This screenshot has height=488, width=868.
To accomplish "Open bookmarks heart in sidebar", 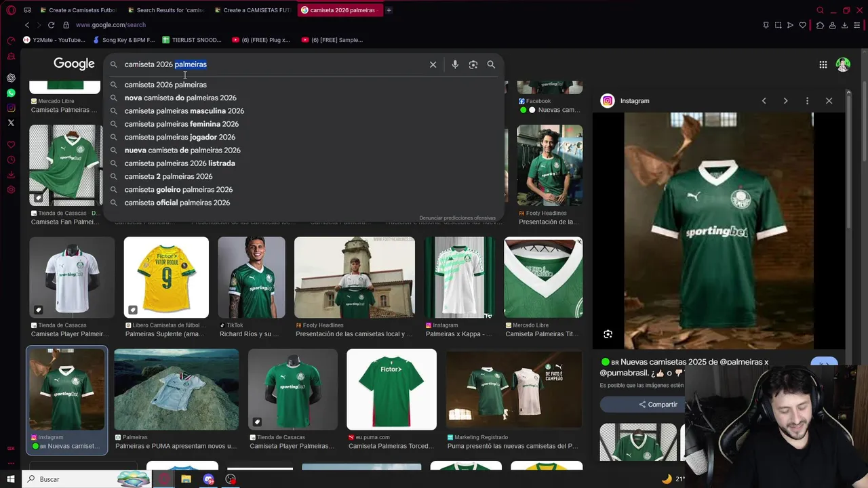I will [11, 145].
